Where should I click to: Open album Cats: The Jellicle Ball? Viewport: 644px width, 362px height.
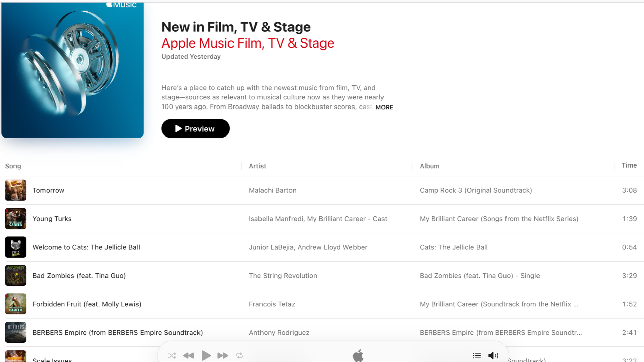click(454, 247)
